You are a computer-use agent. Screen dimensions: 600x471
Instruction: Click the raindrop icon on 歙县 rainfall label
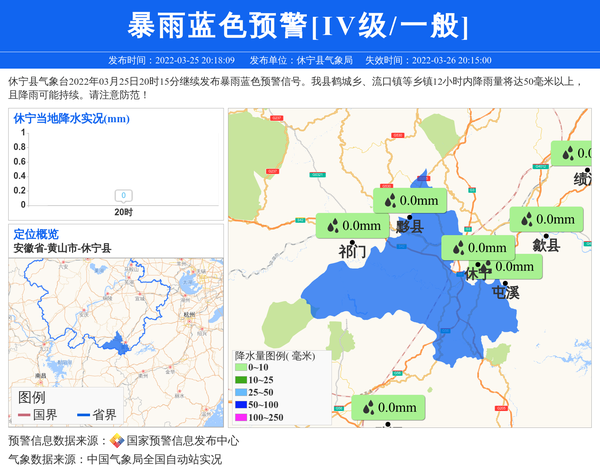coord(525,220)
